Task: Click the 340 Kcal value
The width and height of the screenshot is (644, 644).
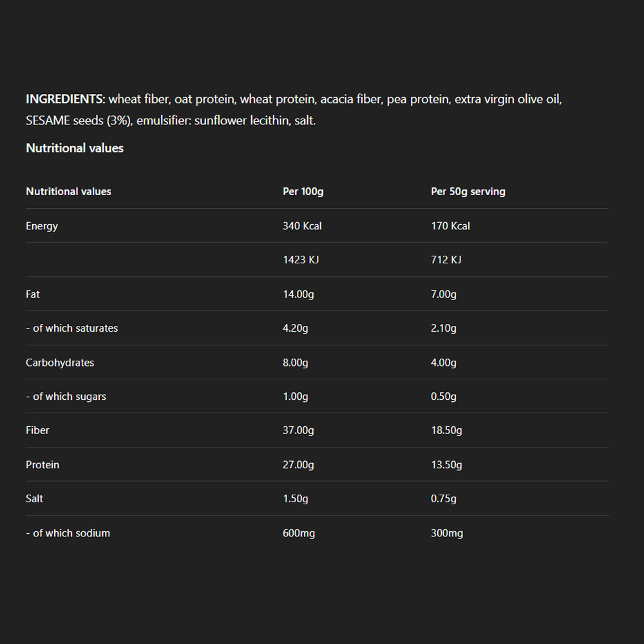Action: 302,226
